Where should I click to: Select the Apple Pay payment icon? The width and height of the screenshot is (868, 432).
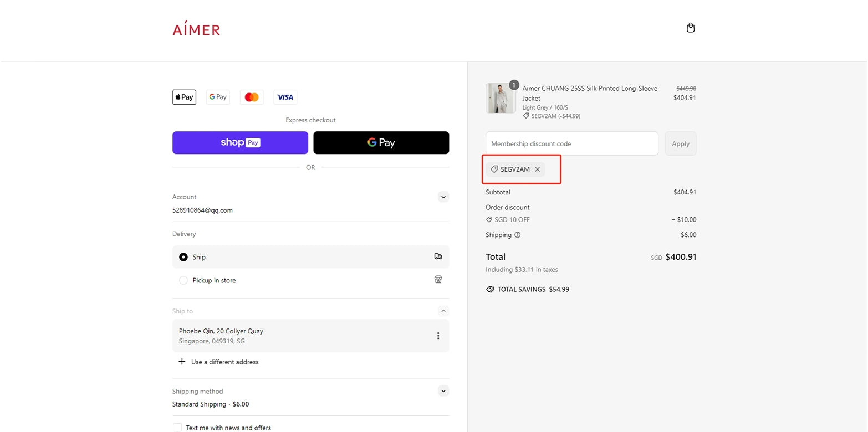click(x=184, y=97)
